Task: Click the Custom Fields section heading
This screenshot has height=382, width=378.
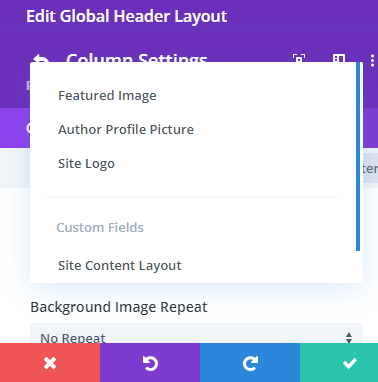Action: click(x=100, y=227)
